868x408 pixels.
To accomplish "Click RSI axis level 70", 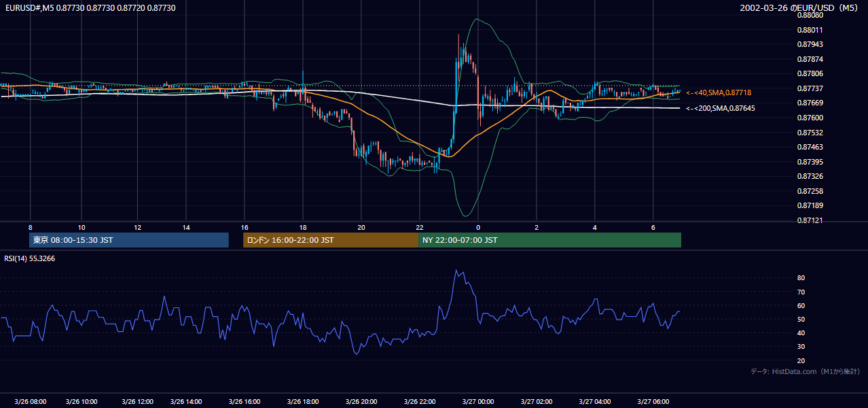I will (x=801, y=292).
